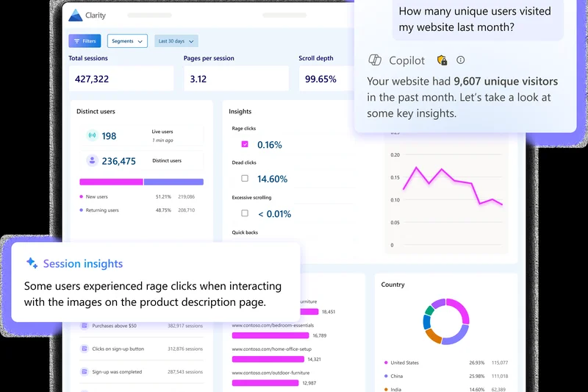This screenshot has height=392, width=588.
Task: Click the magenta New users bar segment
Action: pos(111,182)
